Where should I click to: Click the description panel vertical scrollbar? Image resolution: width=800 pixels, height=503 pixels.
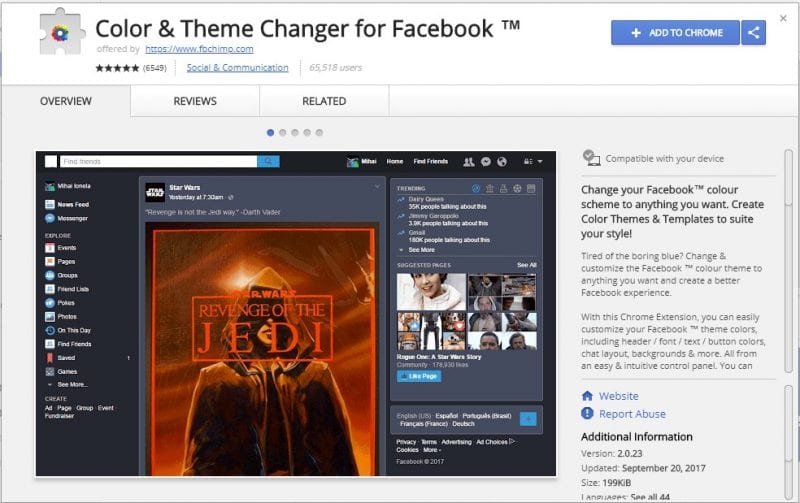click(x=788, y=260)
